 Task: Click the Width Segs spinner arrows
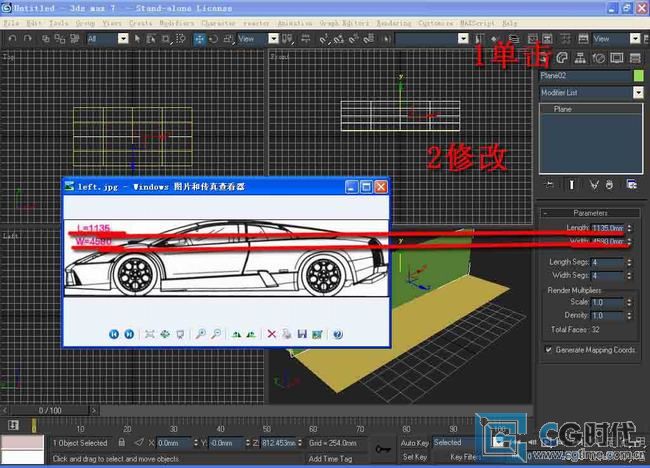click(629, 275)
